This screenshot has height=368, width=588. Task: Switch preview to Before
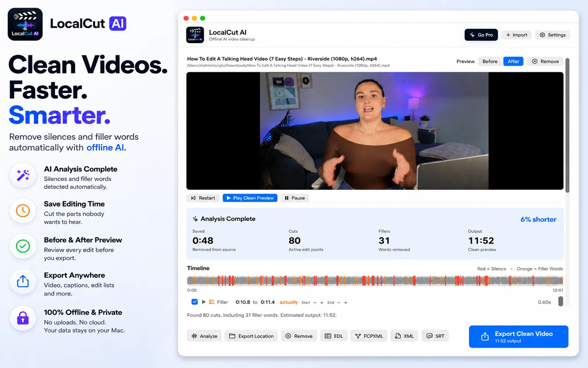pyautogui.click(x=490, y=61)
